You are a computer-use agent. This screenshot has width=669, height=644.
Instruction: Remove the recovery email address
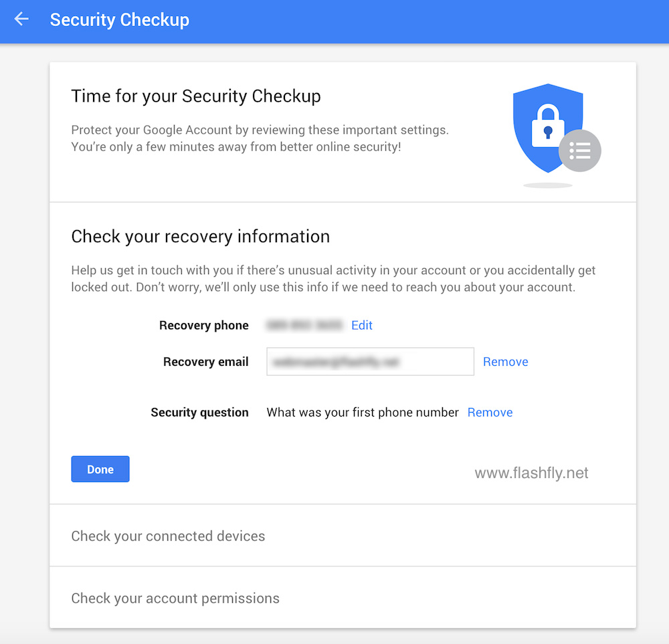pos(506,362)
